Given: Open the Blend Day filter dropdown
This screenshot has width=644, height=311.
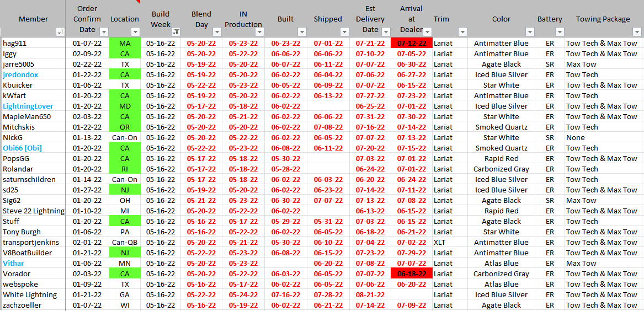Looking at the screenshot, I should tap(217, 32).
